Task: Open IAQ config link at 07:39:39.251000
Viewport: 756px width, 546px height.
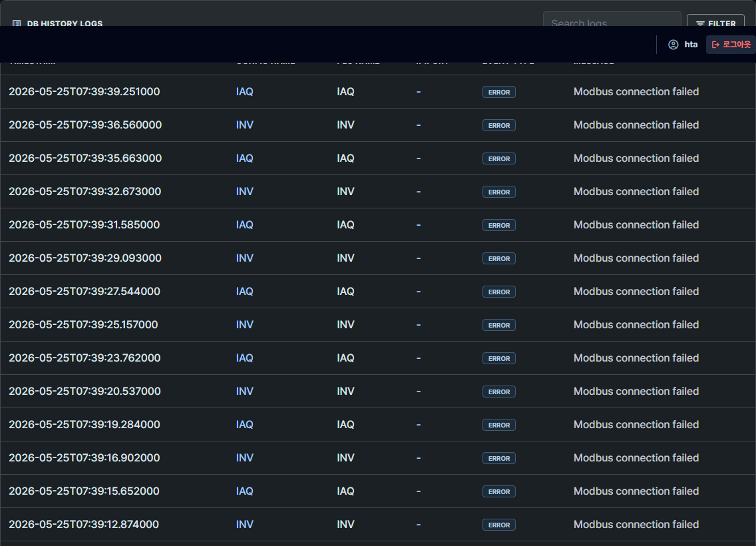Action: pyautogui.click(x=244, y=92)
